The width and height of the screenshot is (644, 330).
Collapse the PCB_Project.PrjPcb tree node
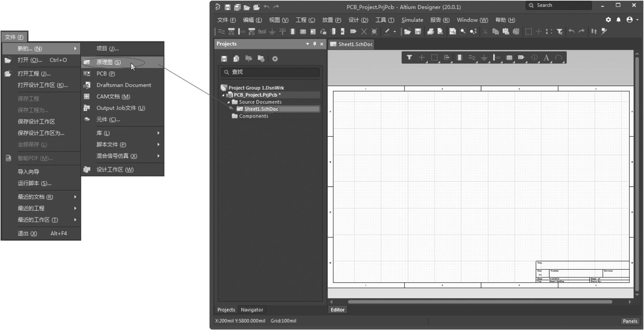coord(223,95)
